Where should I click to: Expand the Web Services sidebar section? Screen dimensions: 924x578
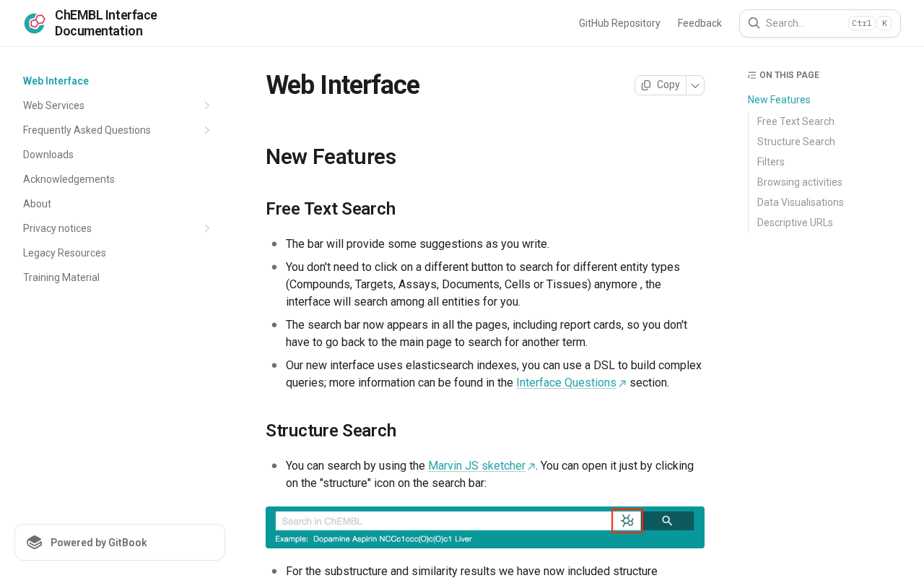pos(207,105)
